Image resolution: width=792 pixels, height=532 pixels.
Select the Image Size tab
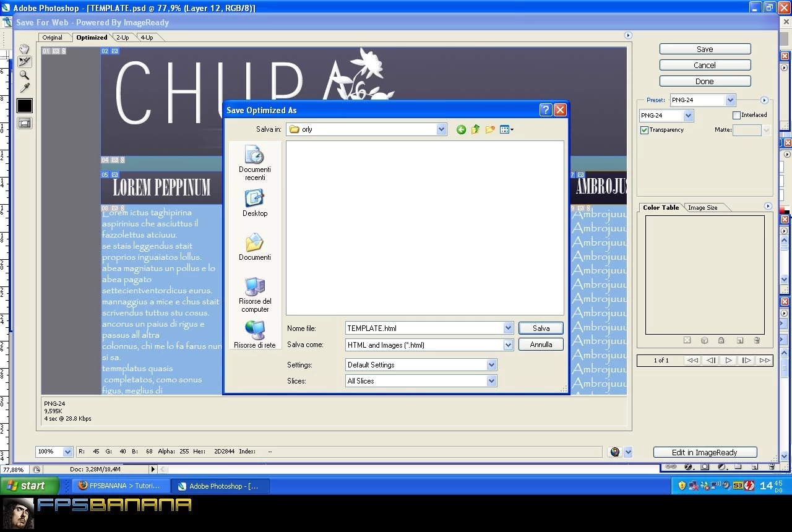[x=703, y=207]
